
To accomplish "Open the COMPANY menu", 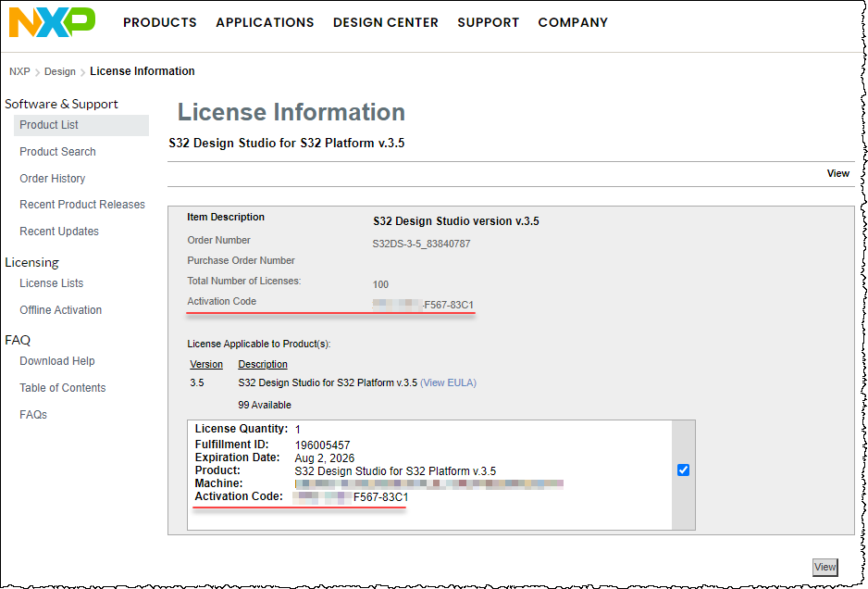I will pos(573,22).
